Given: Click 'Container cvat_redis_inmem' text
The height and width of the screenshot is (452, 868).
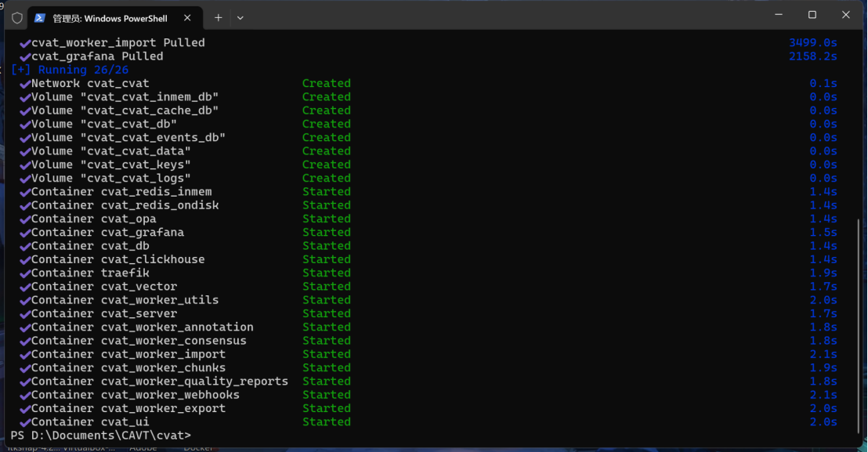Looking at the screenshot, I should 121,192.
